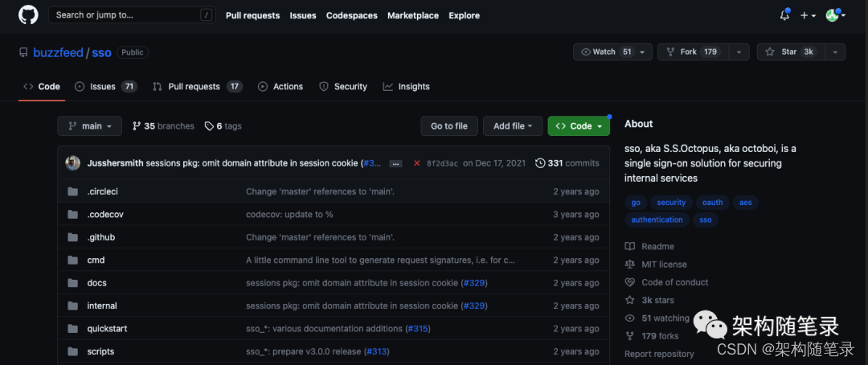Expand the Fork dropdown arrow
868x365 pixels.
click(739, 52)
